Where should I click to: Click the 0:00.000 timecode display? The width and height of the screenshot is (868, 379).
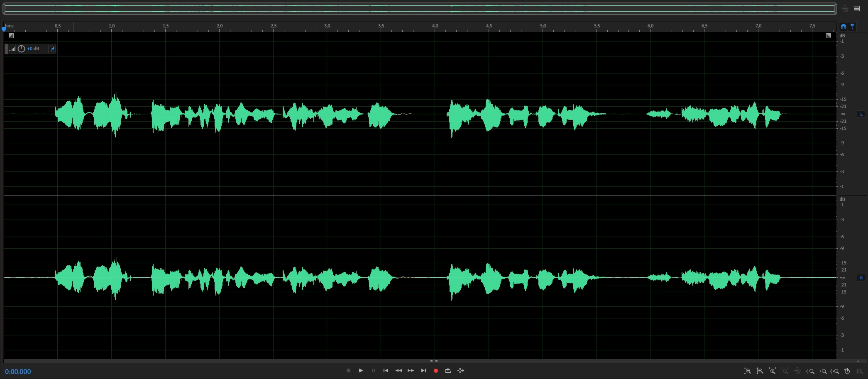pos(18,372)
